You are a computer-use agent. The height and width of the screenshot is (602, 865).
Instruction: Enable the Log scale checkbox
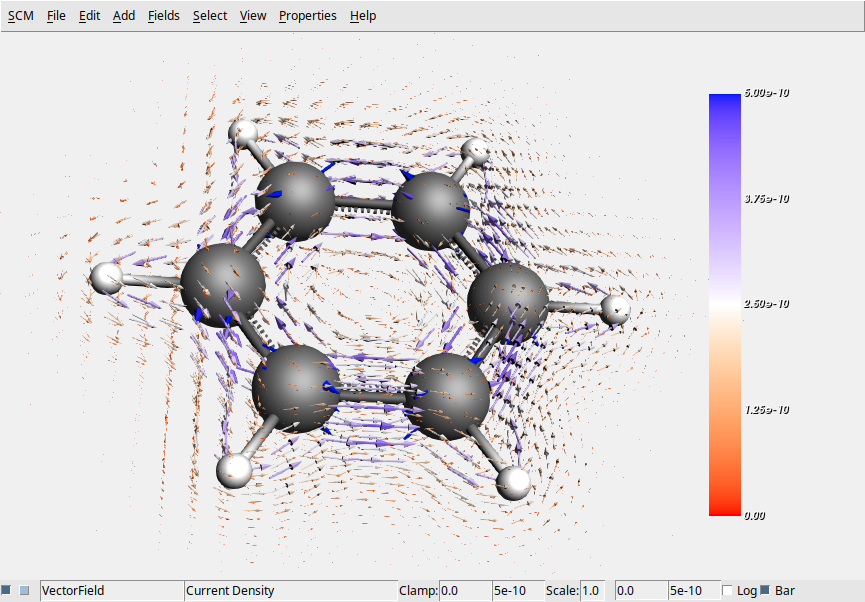coord(727,590)
